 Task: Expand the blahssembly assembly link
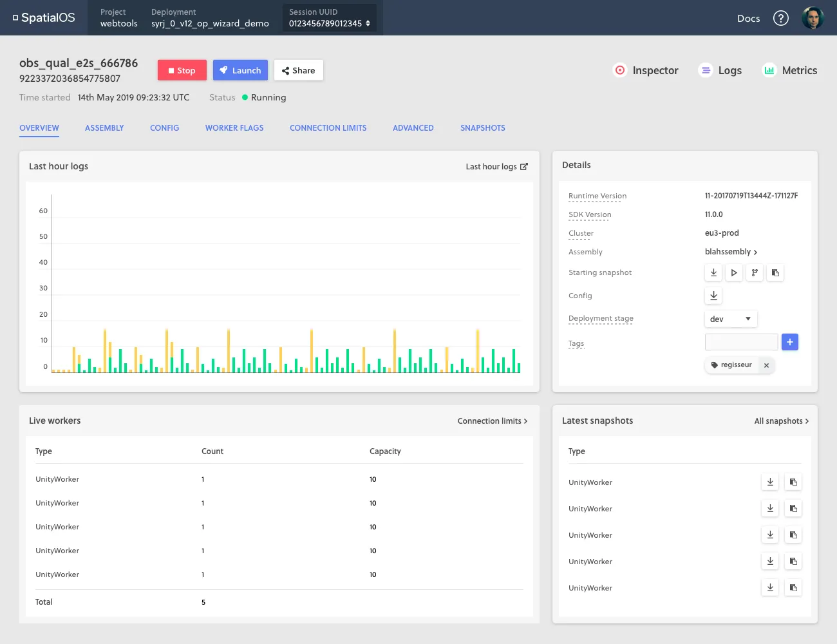click(x=731, y=252)
